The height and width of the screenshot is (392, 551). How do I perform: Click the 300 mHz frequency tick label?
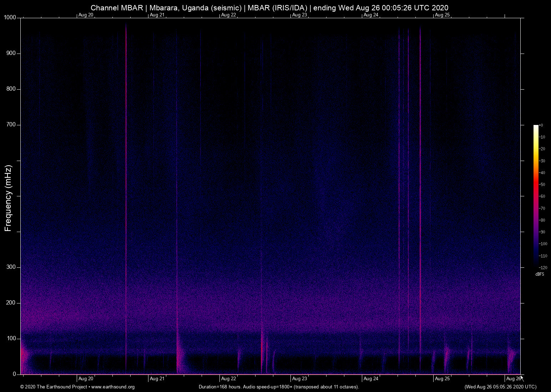point(11,267)
